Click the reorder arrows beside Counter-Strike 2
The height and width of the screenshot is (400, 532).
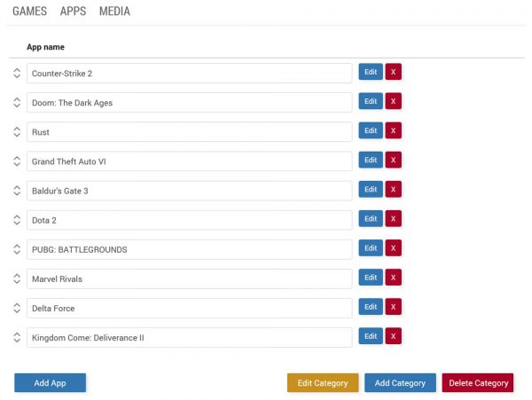pyautogui.click(x=17, y=74)
